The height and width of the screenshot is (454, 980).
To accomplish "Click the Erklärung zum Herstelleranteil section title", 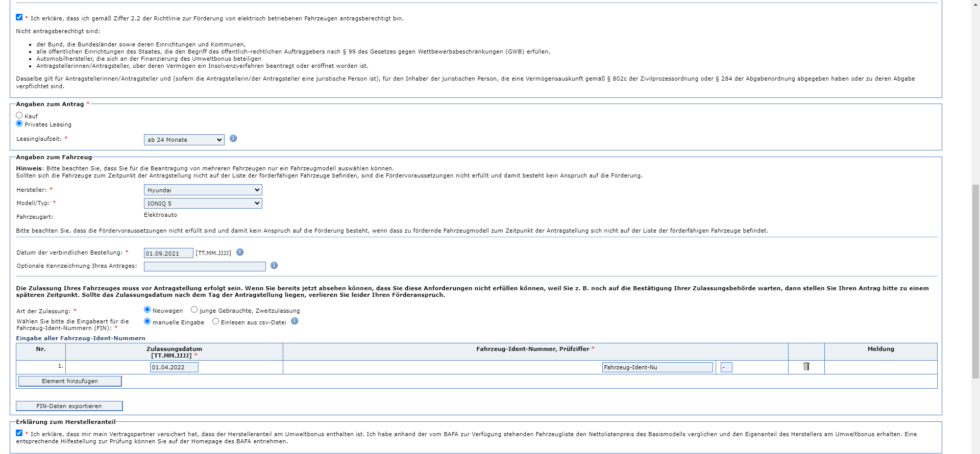I will click(x=66, y=422).
